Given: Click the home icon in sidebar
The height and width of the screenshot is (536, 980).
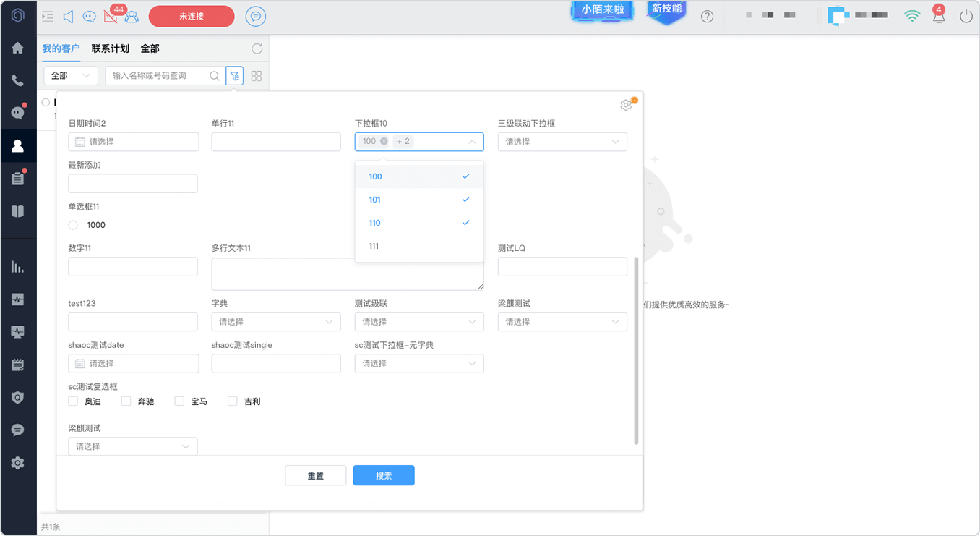Looking at the screenshot, I should point(17,48).
